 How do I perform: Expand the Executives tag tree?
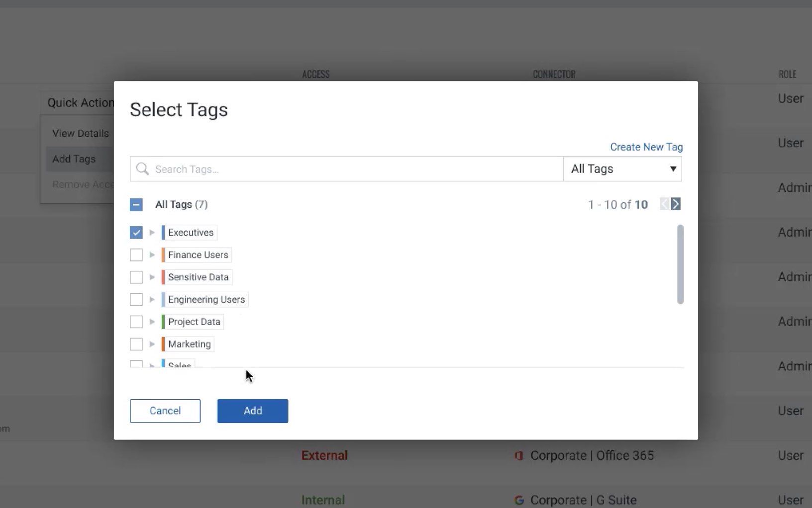(152, 232)
